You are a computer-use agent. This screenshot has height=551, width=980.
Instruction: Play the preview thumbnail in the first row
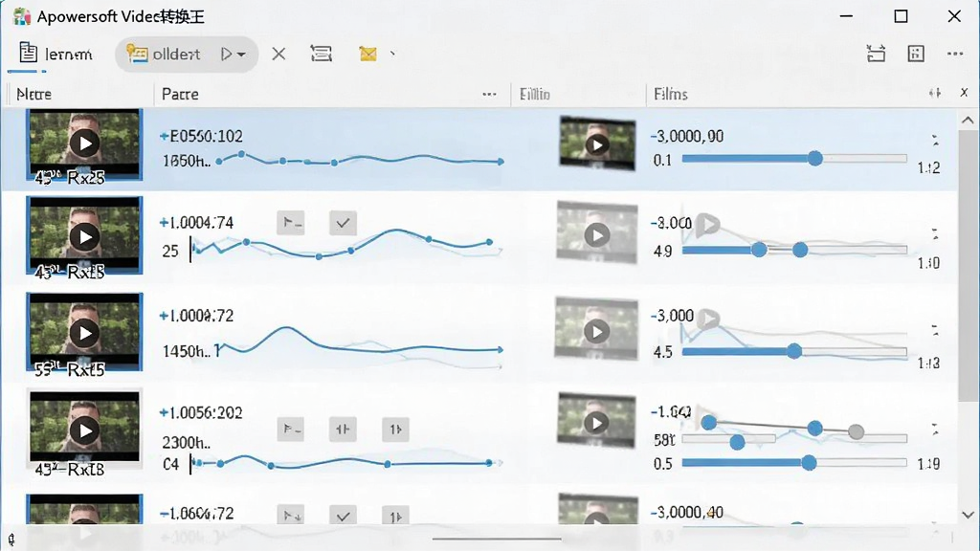click(x=597, y=145)
